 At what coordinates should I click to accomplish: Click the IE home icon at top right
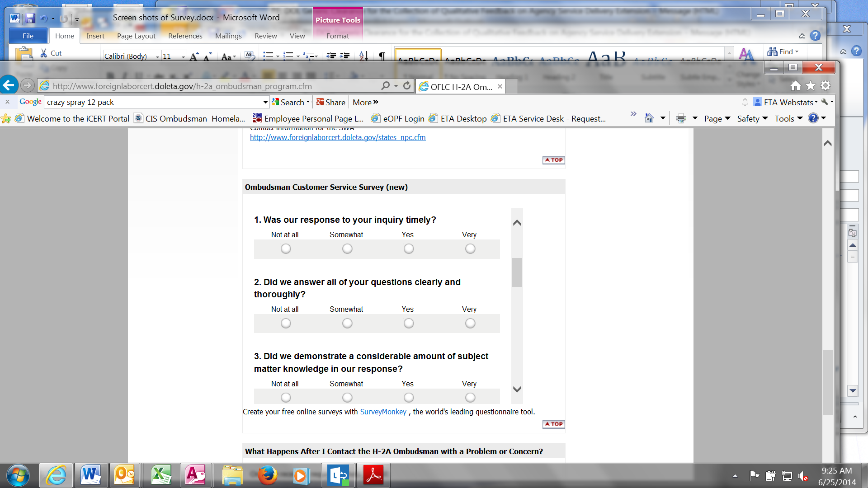[796, 86]
